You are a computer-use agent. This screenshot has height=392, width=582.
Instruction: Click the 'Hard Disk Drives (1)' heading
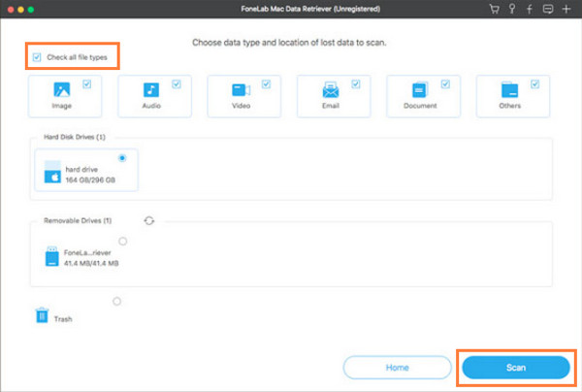(x=75, y=137)
